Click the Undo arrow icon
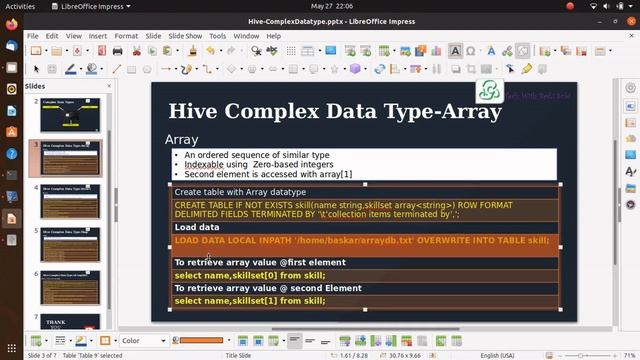 [210, 51]
